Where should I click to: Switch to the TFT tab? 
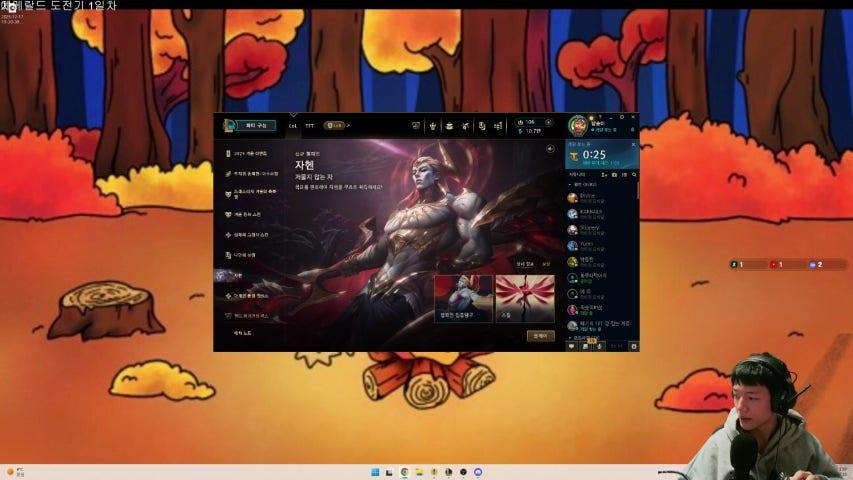coord(310,126)
